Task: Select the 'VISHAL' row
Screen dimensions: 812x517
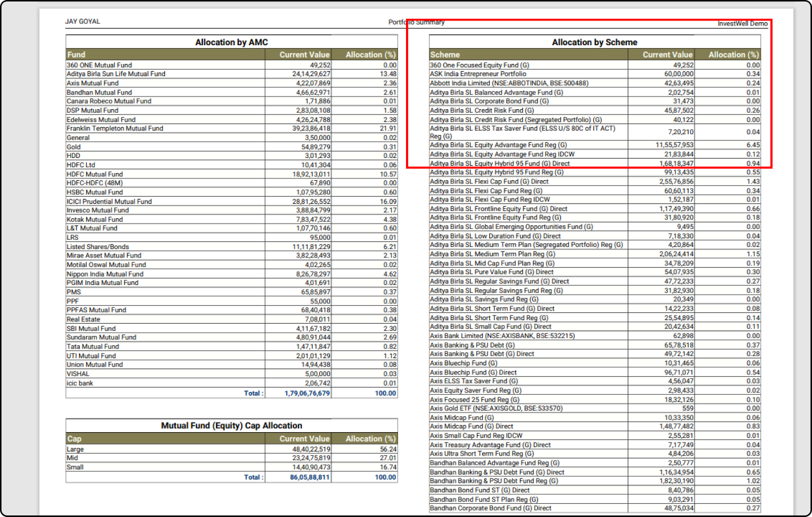Action: click(231, 374)
